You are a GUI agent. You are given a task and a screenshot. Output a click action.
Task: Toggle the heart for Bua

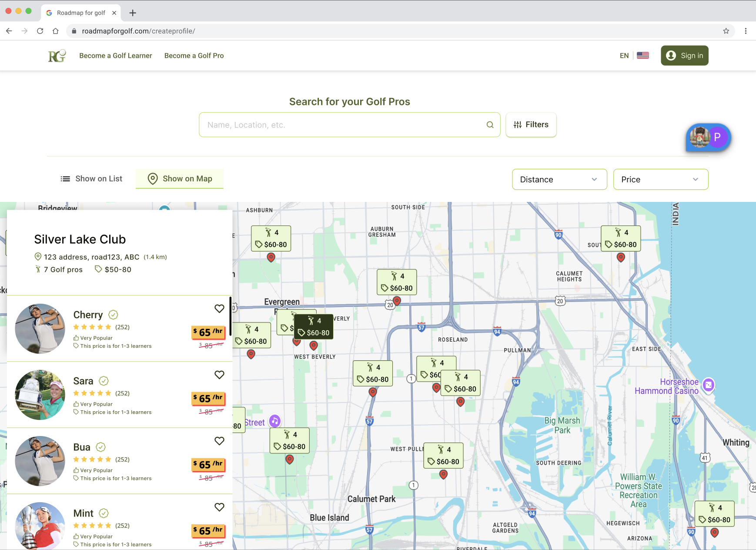click(x=219, y=441)
